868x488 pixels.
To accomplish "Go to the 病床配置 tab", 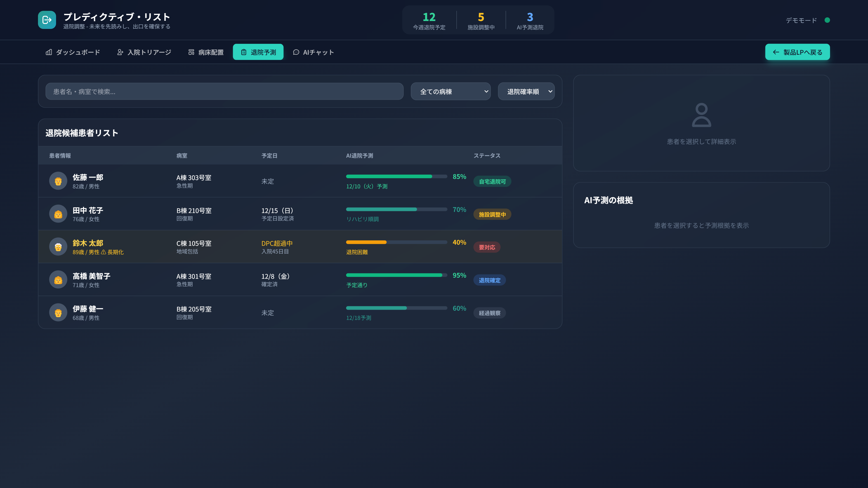I will point(205,52).
